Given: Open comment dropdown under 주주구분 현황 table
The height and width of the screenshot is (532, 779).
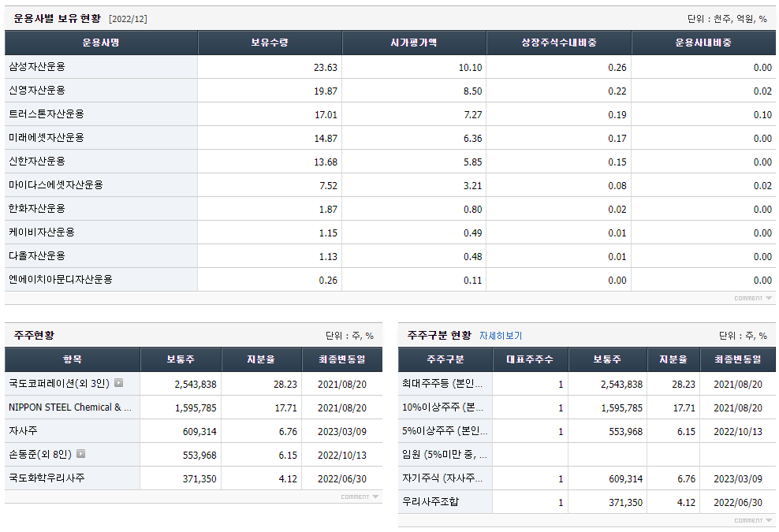Looking at the screenshot, I should pos(753,521).
